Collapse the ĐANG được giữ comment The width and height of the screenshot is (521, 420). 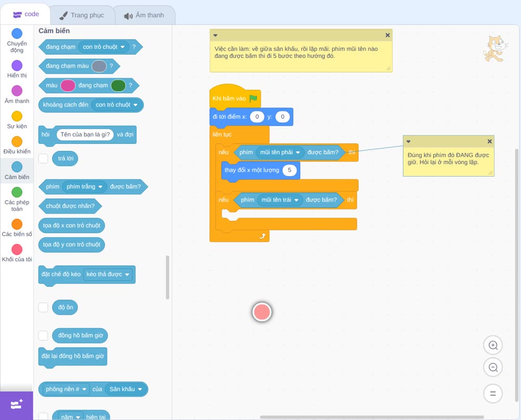408,142
